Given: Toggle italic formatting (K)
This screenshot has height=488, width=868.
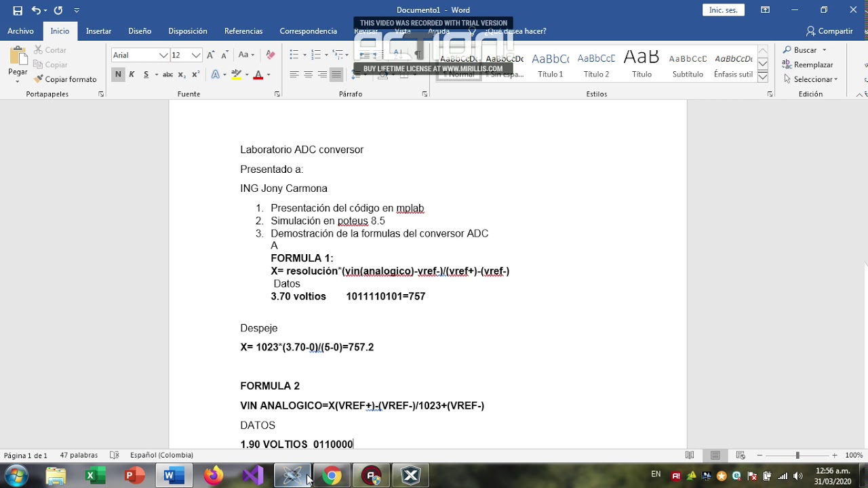Looking at the screenshot, I should point(132,75).
